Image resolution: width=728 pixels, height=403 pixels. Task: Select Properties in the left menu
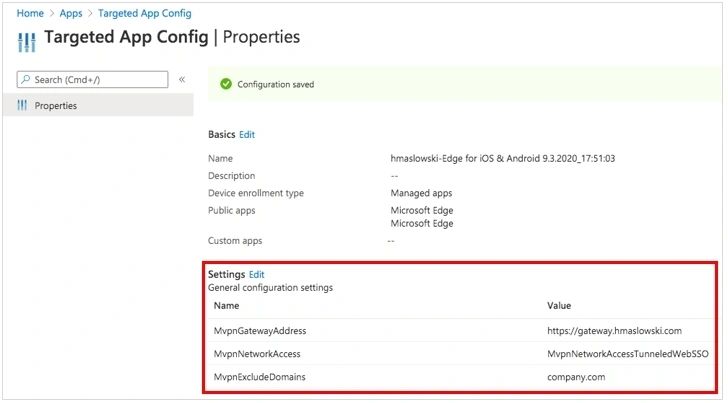pyautogui.click(x=98, y=105)
